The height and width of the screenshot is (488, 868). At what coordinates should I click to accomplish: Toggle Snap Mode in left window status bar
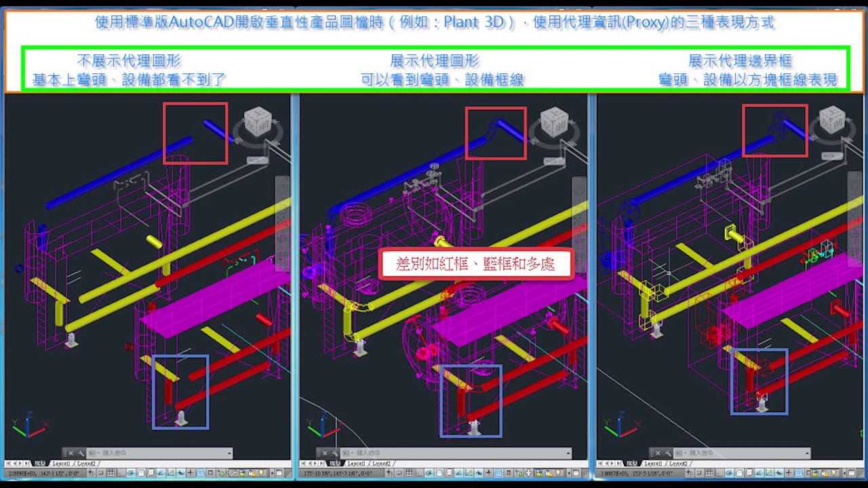pos(100,473)
